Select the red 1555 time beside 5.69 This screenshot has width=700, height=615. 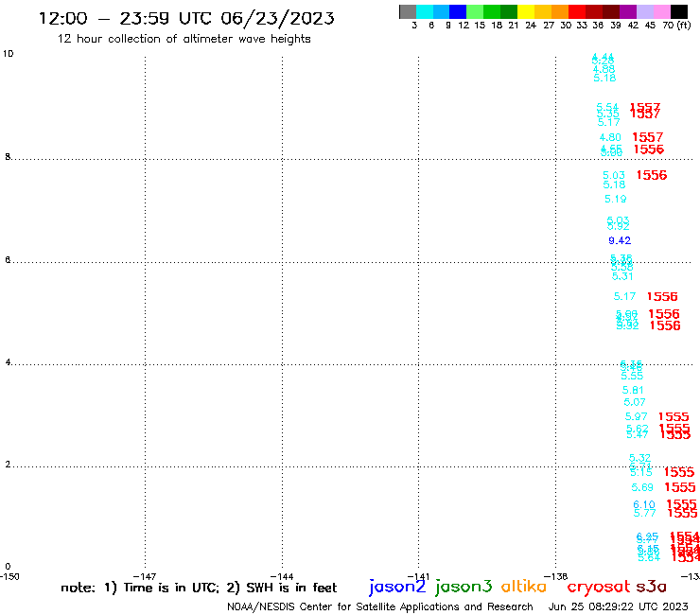tap(680, 487)
